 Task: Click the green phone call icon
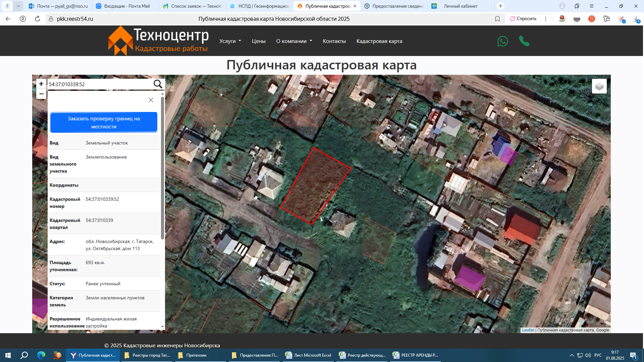pyautogui.click(x=524, y=41)
